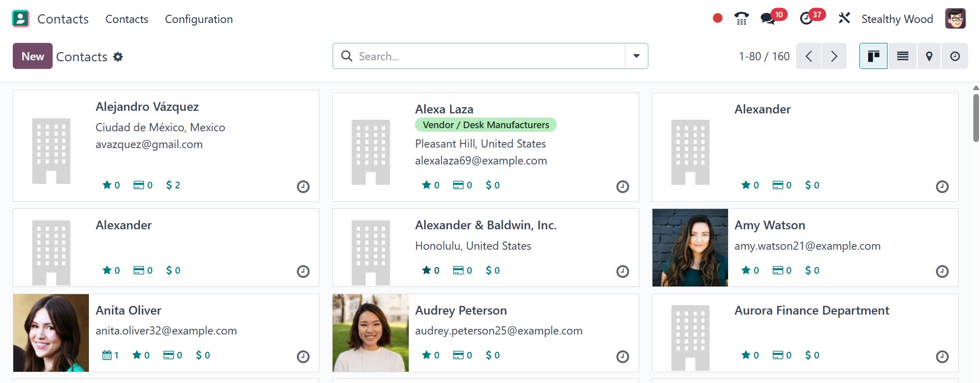The width and height of the screenshot is (980, 383).
Task: Switch to Map view
Action: pyautogui.click(x=929, y=56)
